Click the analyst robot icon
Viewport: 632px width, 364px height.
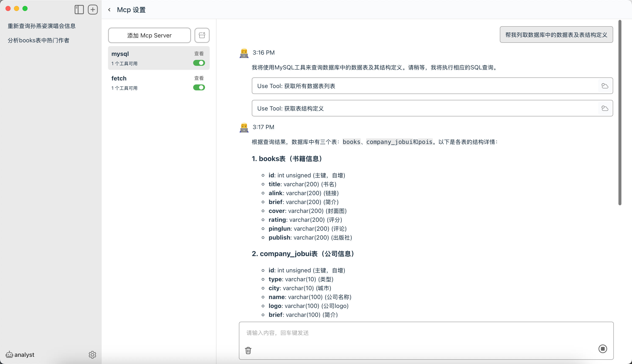pyautogui.click(x=9, y=354)
